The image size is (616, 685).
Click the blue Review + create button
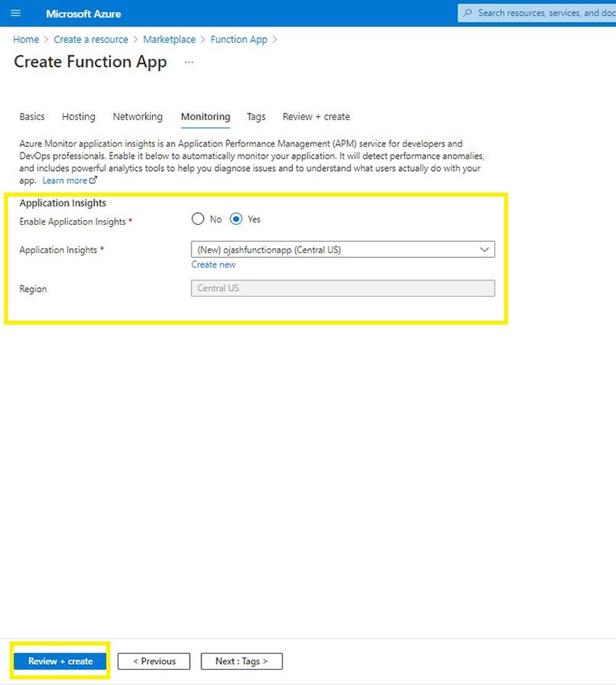pos(60,661)
